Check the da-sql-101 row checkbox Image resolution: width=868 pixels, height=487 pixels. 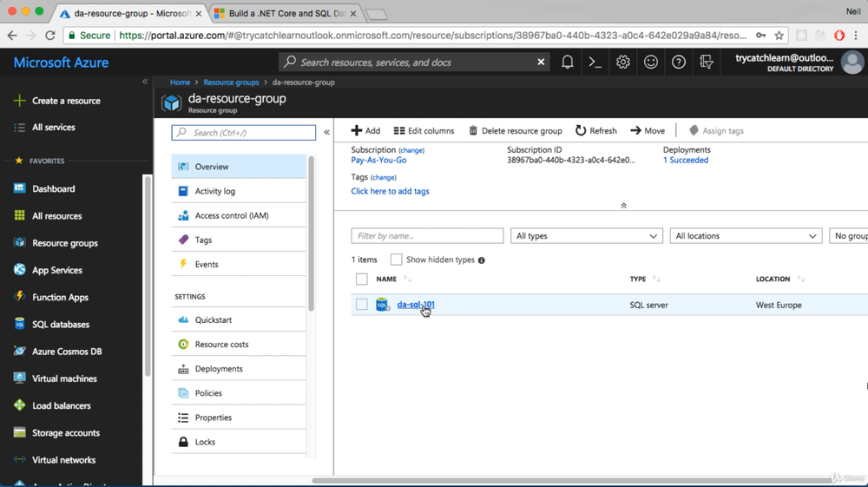[x=362, y=305]
